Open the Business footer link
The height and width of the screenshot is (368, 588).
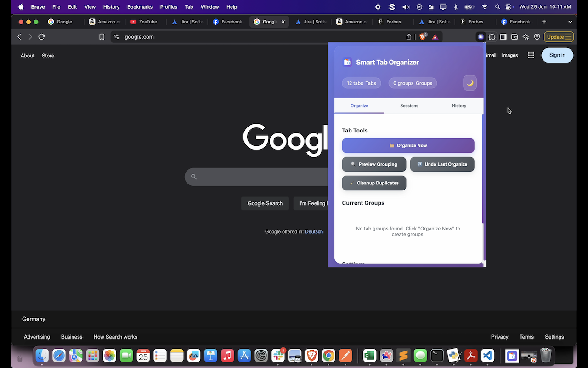click(72, 337)
